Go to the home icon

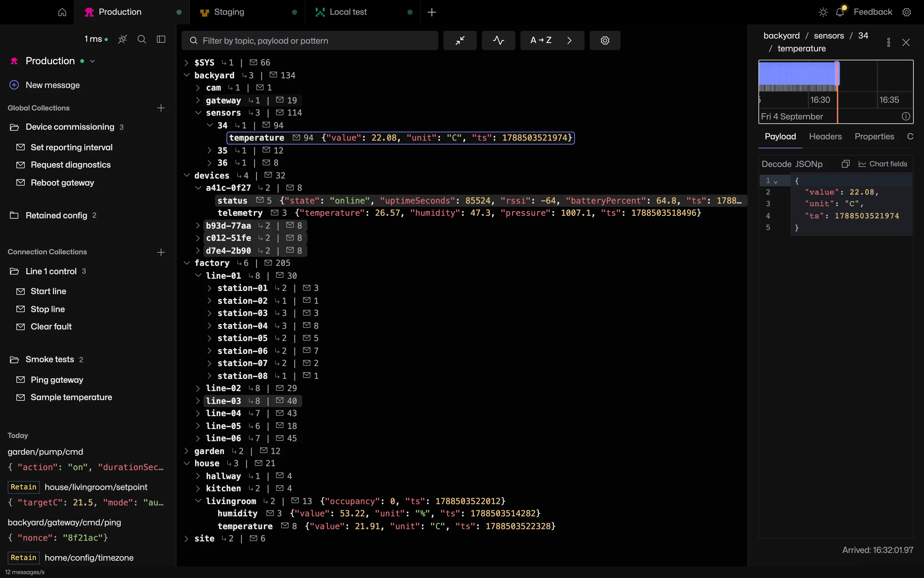62,12
